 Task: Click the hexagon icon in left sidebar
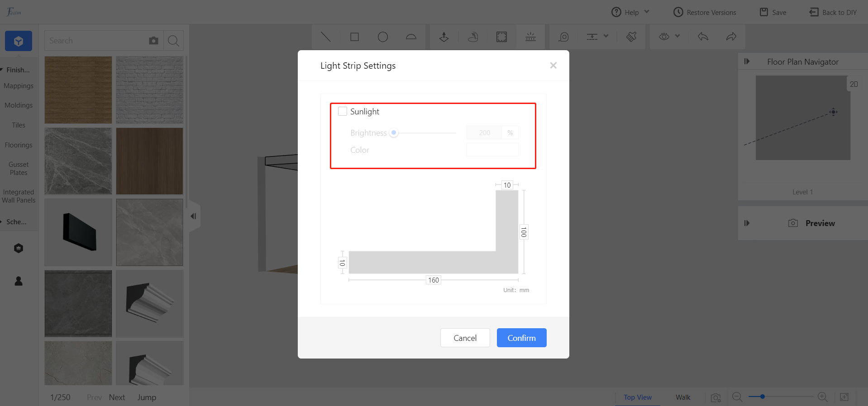[19, 248]
